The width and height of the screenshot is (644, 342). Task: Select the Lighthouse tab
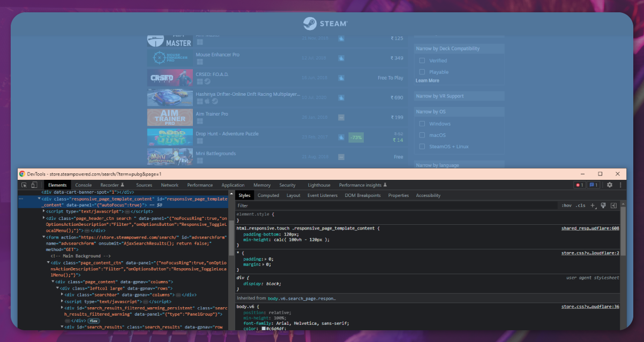[319, 185]
